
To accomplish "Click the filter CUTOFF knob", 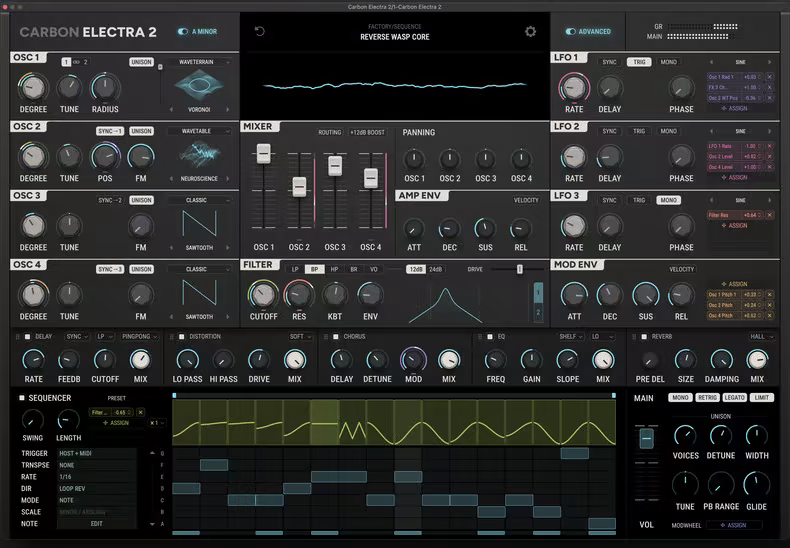I will (263, 295).
